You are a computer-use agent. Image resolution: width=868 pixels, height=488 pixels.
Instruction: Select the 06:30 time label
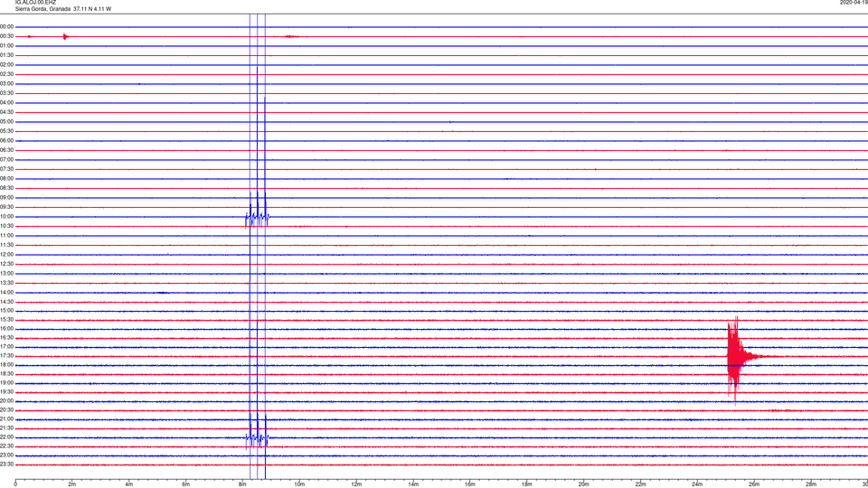pos(6,150)
